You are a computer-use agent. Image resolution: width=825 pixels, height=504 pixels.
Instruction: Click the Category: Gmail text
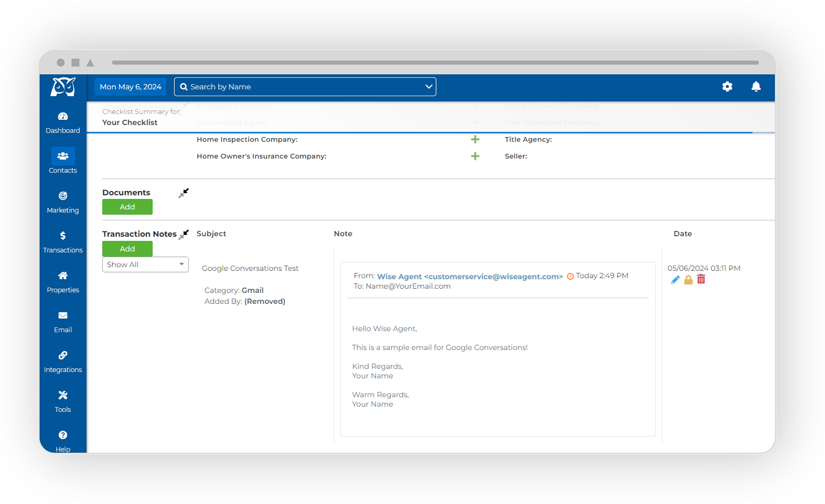[234, 290]
